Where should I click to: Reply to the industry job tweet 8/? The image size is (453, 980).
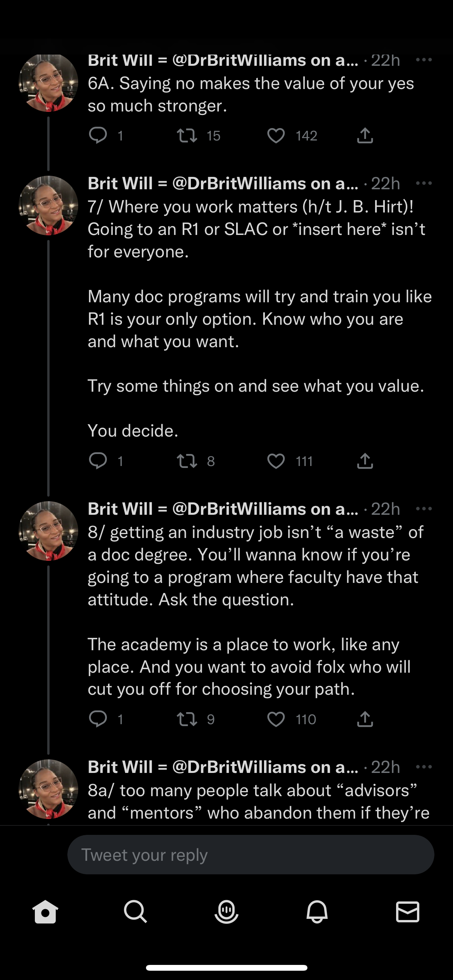98,719
